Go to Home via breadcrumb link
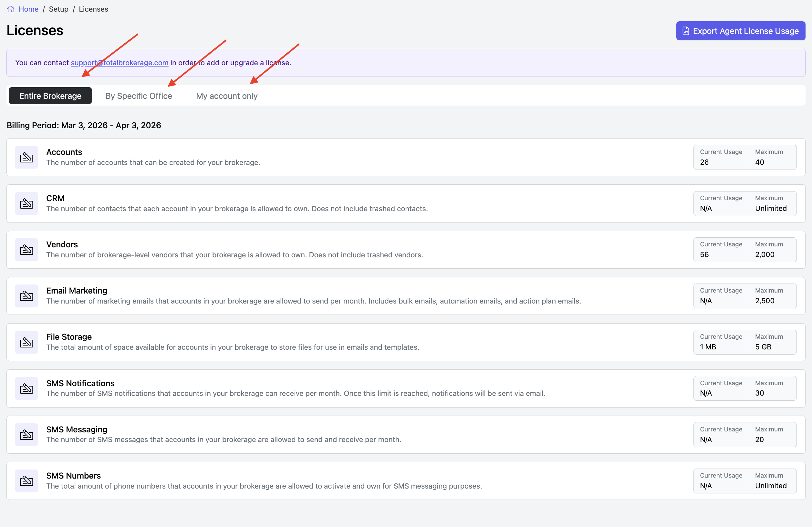Image resolution: width=812 pixels, height=527 pixels. click(28, 9)
